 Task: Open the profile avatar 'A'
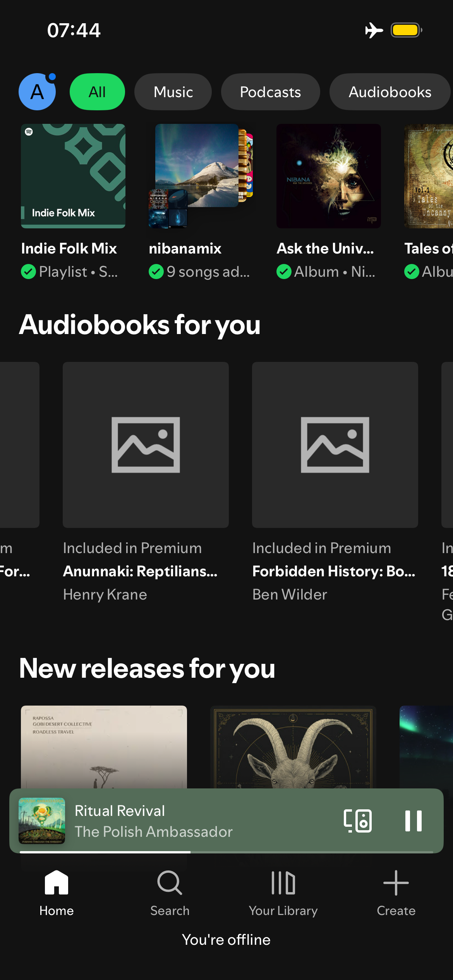tap(37, 92)
